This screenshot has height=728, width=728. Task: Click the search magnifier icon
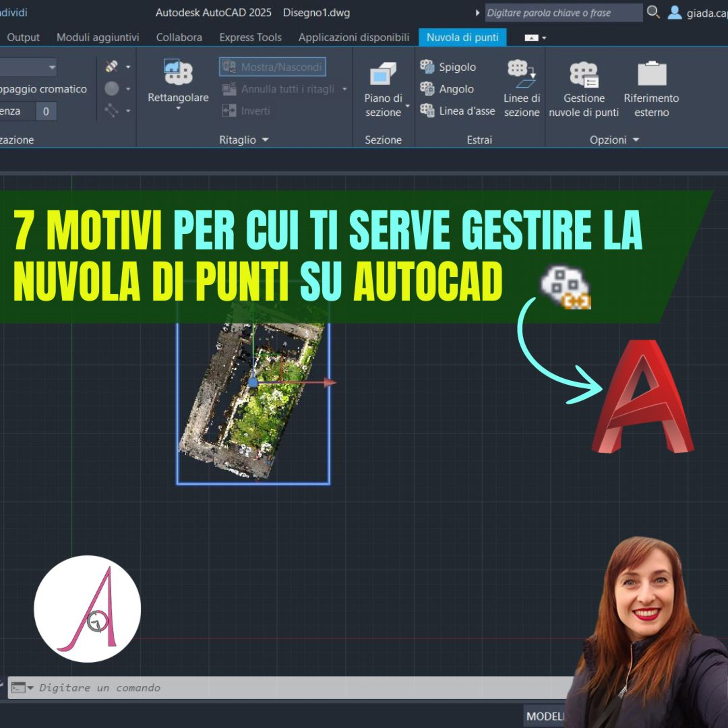(653, 12)
